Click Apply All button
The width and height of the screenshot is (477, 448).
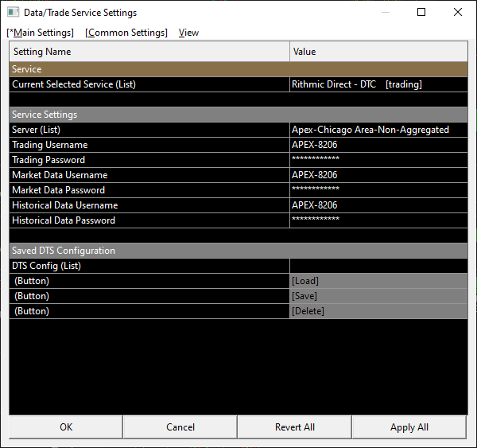[x=409, y=427]
